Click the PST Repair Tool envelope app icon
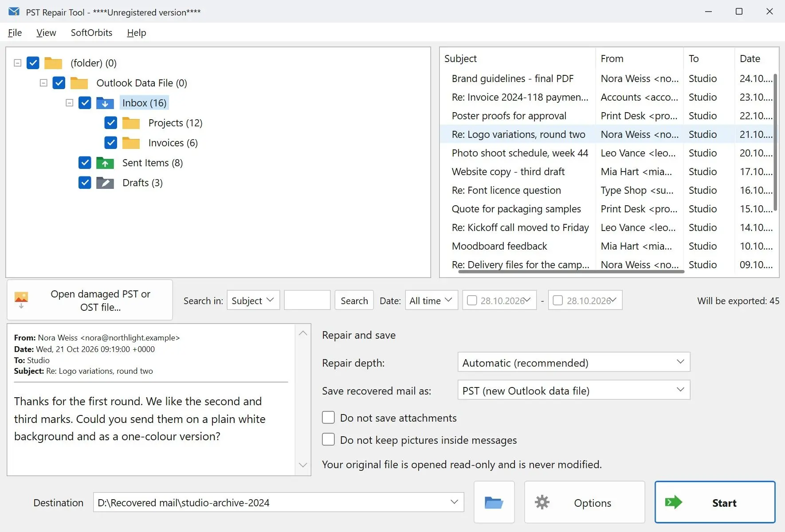Screen dimensions: 785x532 (14, 12)
